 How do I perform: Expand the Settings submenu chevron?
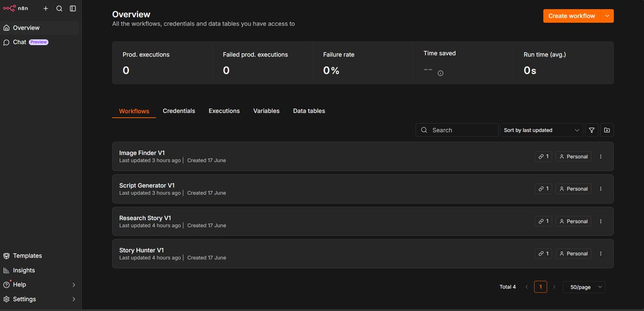tap(74, 299)
